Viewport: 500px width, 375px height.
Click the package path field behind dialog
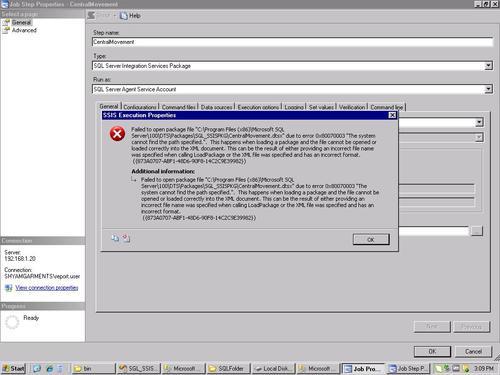(434, 231)
